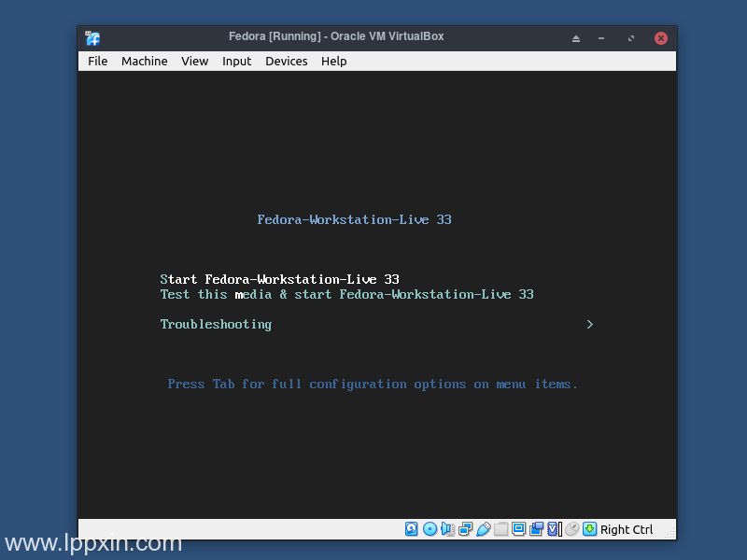
Task: Click the green host key arrow icon
Action: (x=589, y=529)
